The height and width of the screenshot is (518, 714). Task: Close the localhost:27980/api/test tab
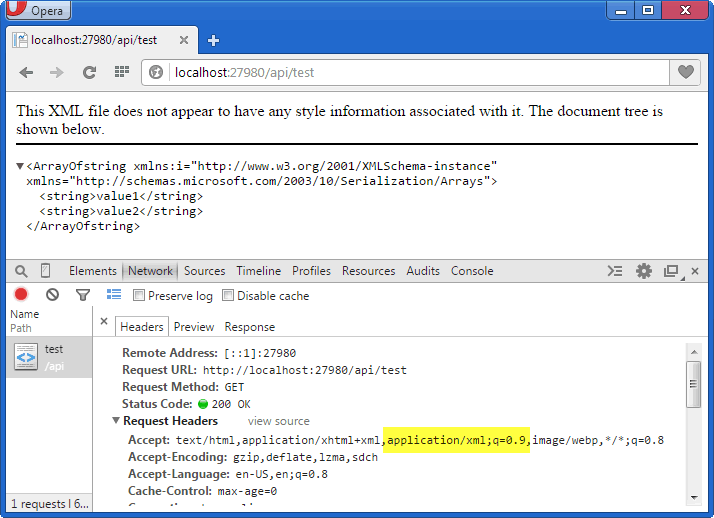pyautogui.click(x=184, y=40)
